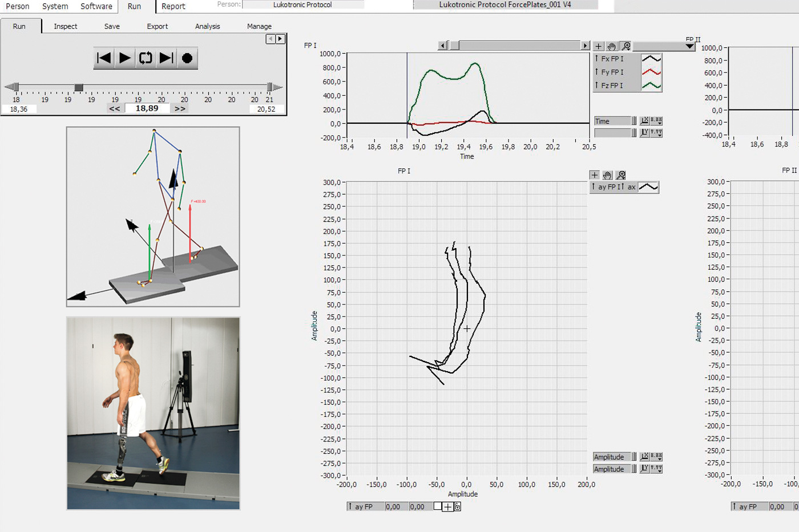Open the System menu

[x=55, y=6]
